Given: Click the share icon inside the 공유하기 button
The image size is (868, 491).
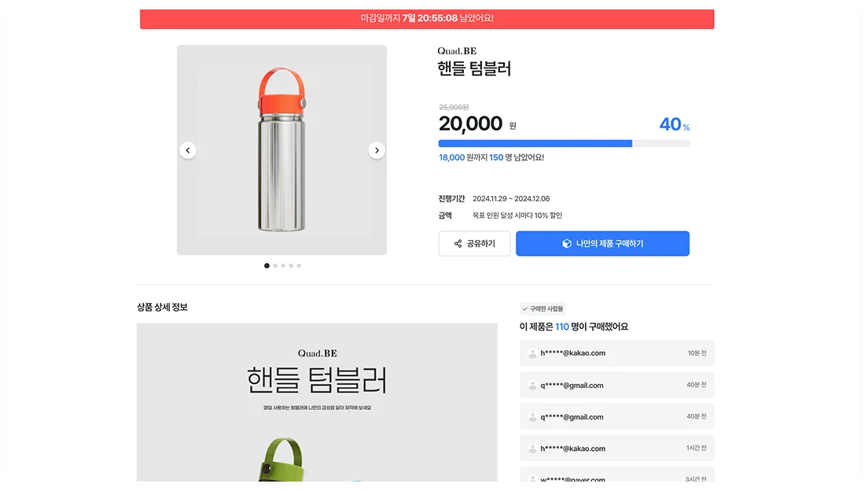Looking at the screenshot, I should coord(457,243).
